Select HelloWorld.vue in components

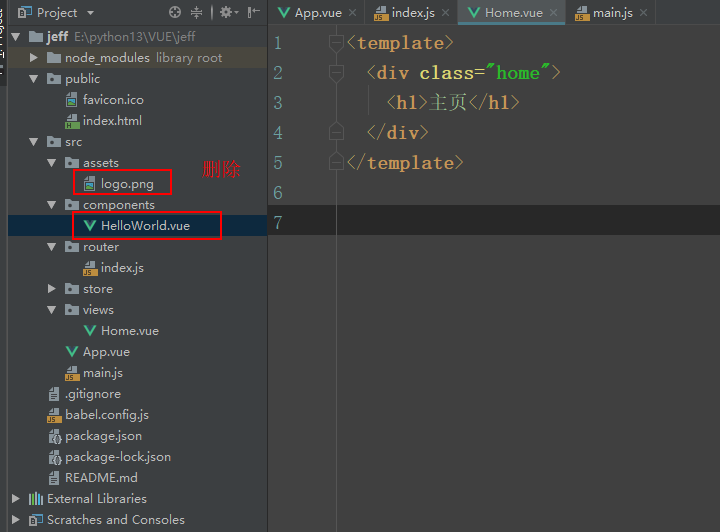(x=145, y=226)
